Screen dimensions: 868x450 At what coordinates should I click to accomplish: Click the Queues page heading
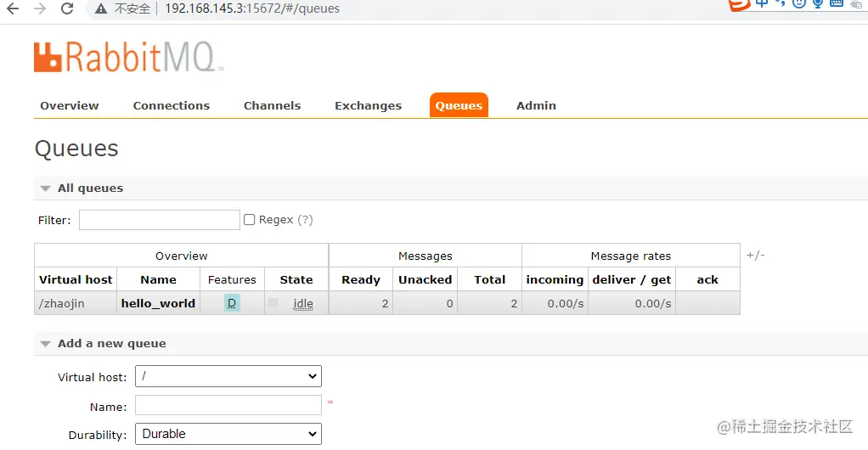click(x=76, y=149)
